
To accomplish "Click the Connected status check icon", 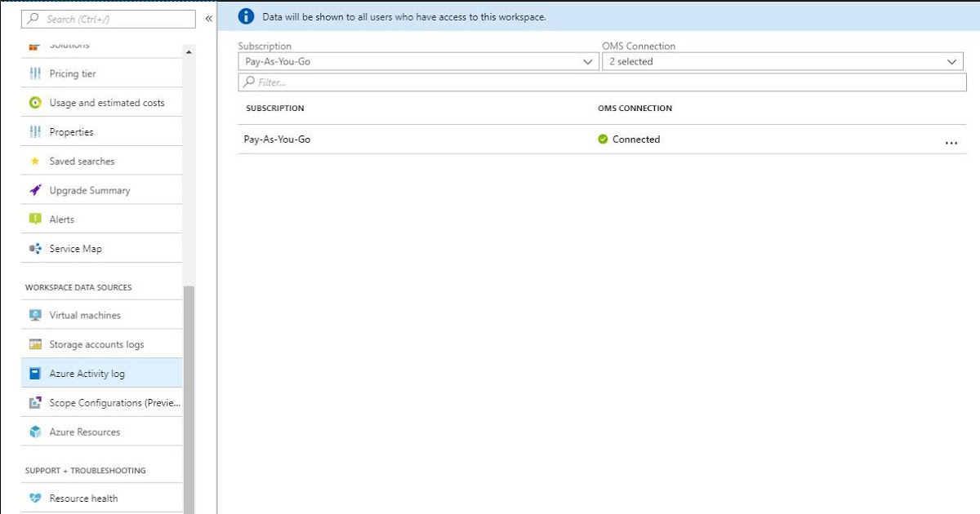I will pyautogui.click(x=604, y=139).
